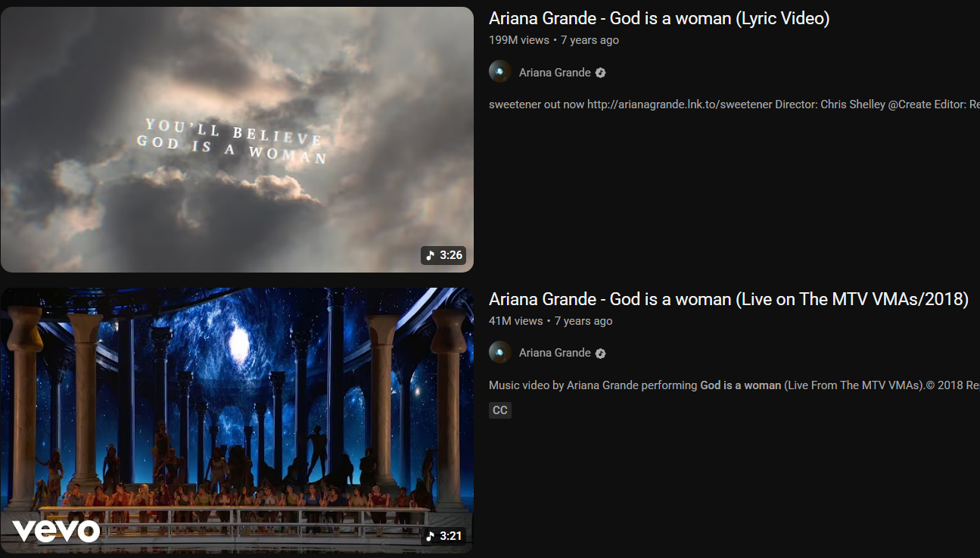Click the Live on The MTV VMAs/2018 title
Image resolution: width=980 pixels, height=558 pixels.
click(728, 299)
